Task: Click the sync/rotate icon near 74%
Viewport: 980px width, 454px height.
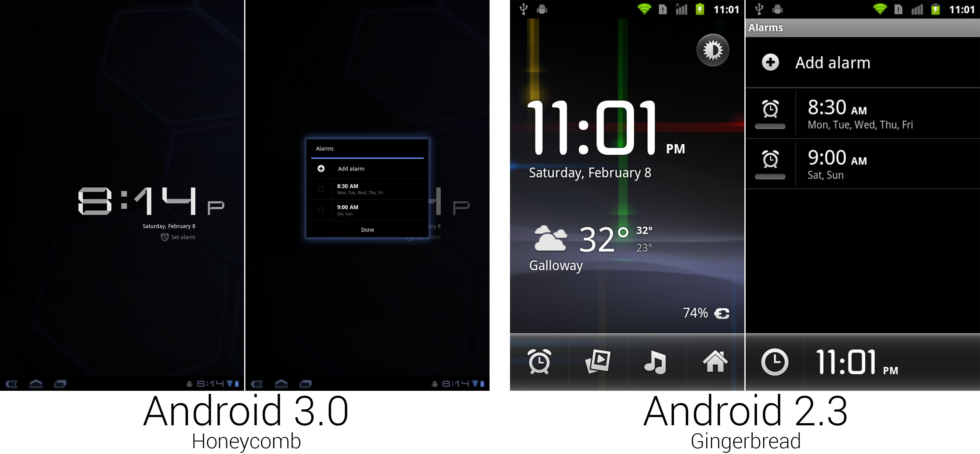Action: pyautogui.click(x=722, y=311)
